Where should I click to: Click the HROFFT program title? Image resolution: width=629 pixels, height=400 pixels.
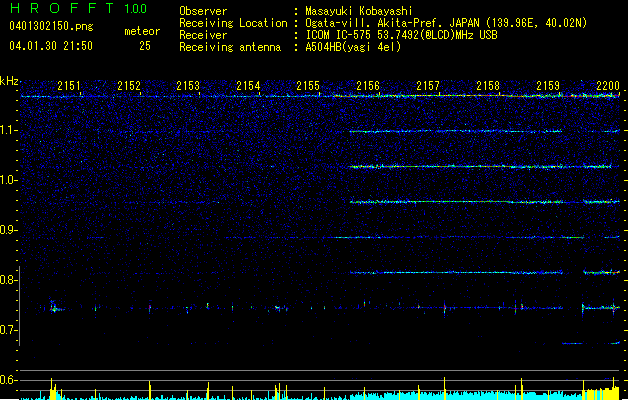(x=62, y=8)
